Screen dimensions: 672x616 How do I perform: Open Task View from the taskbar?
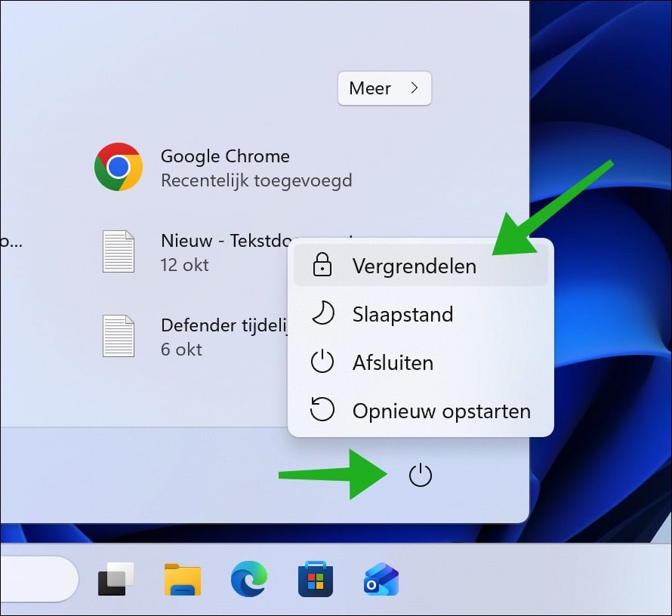point(115,578)
